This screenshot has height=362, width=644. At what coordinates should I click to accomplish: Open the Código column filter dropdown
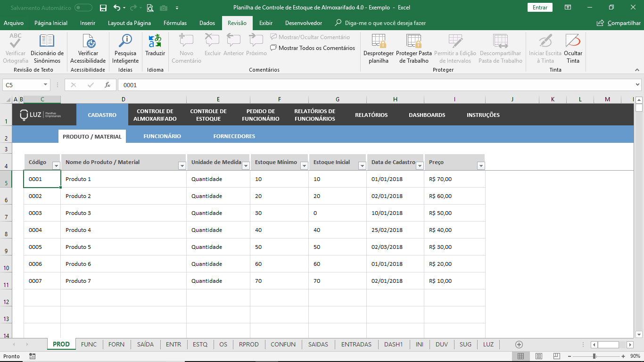56,165
